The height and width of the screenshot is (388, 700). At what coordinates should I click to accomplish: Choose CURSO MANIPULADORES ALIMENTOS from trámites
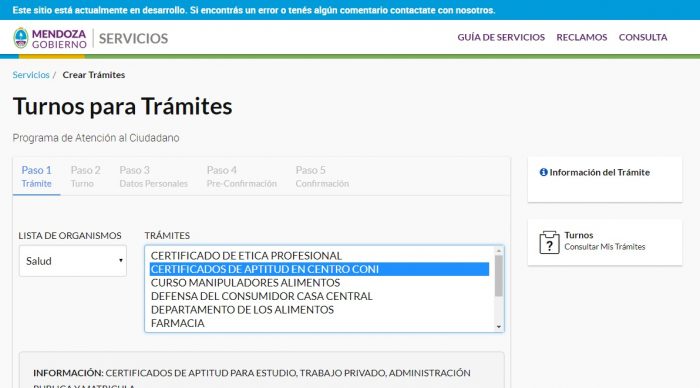click(x=320, y=283)
